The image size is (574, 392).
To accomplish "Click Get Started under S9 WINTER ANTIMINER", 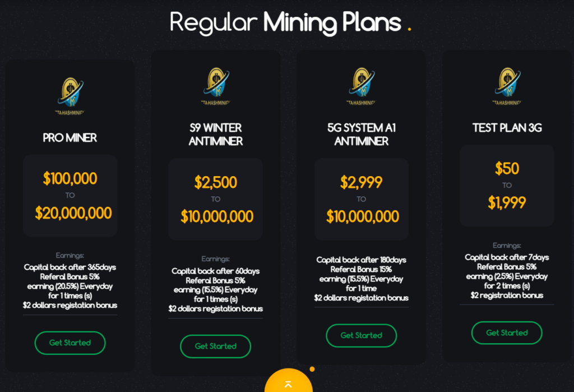I will pos(215,346).
